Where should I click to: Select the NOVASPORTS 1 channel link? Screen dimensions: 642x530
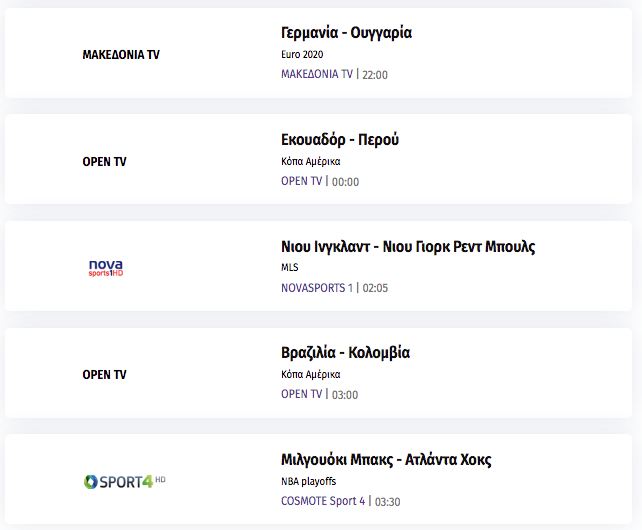tap(317, 288)
